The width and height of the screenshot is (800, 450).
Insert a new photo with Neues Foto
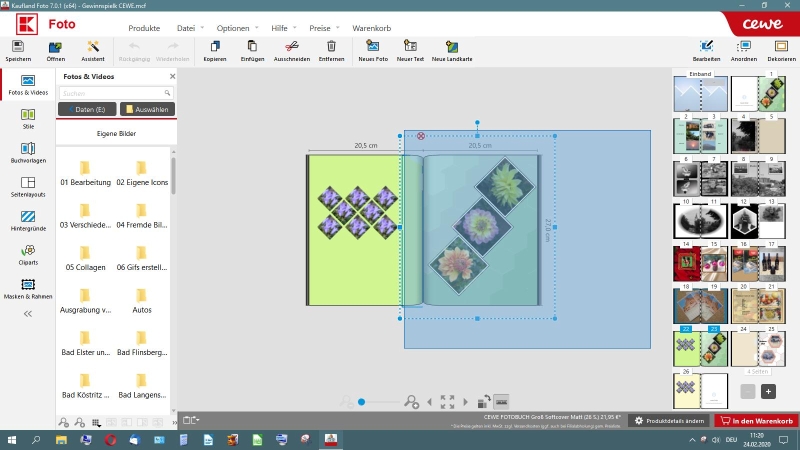coord(373,46)
